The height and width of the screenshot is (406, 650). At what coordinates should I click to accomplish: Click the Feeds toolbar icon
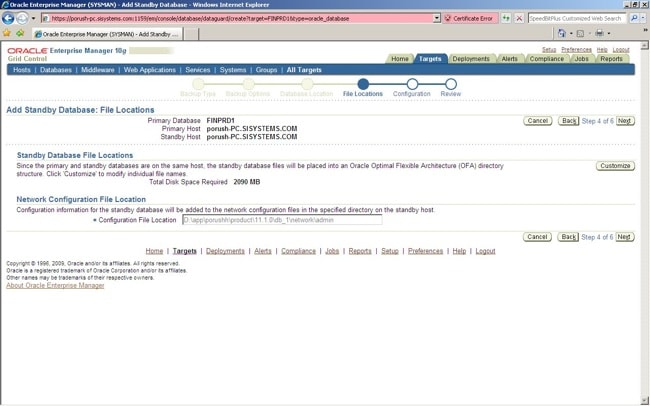[x=580, y=34]
